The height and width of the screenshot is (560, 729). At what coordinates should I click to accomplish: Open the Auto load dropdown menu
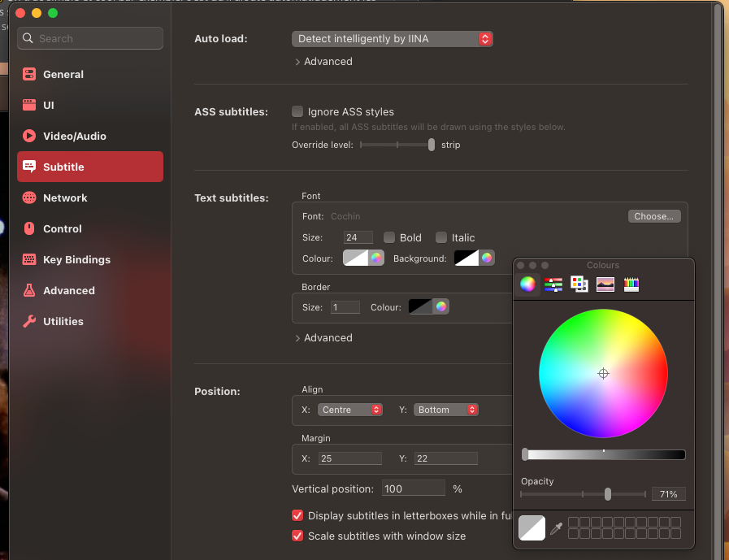(x=392, y=38)
